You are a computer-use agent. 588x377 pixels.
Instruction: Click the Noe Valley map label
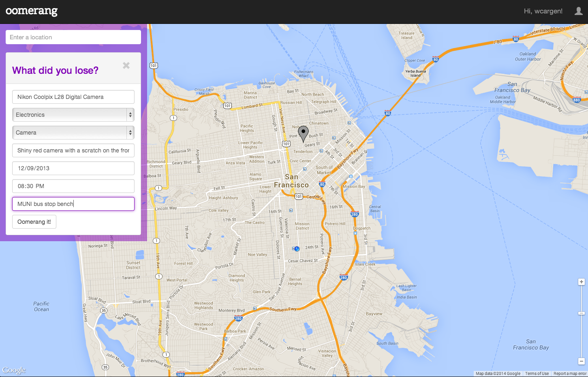[258, 255]
